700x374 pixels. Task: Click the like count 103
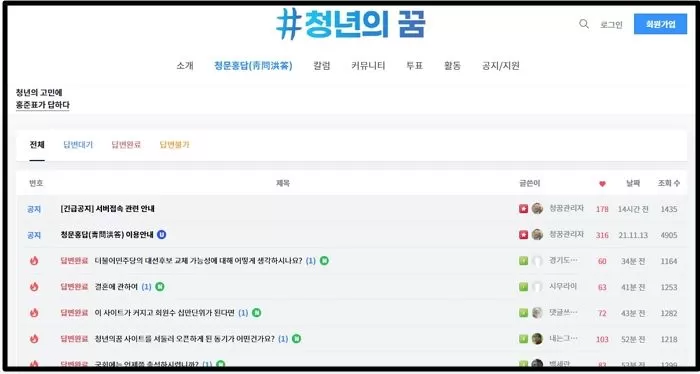click(602, 340)
